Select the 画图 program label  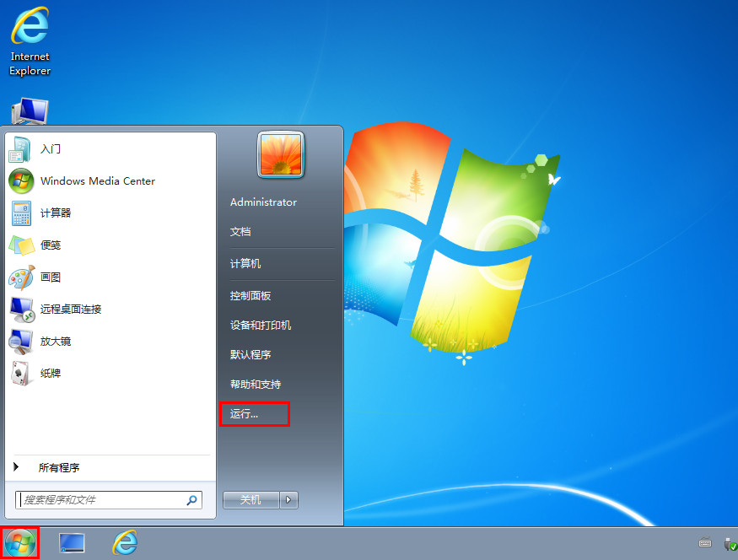51,277
